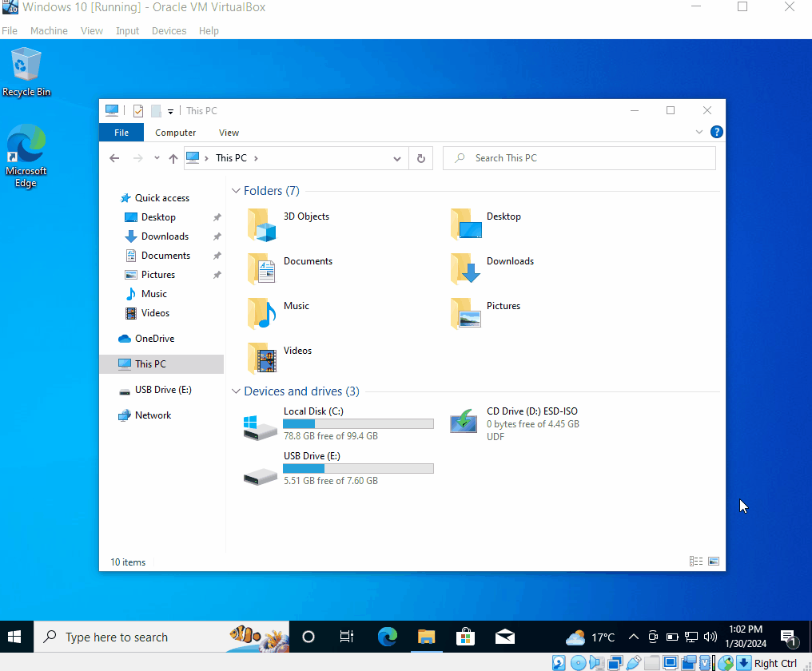The height and width of the screenshot is (671, 812).
Task: Click the Properties quick access toolbar icon
Action: click(138, 111)
